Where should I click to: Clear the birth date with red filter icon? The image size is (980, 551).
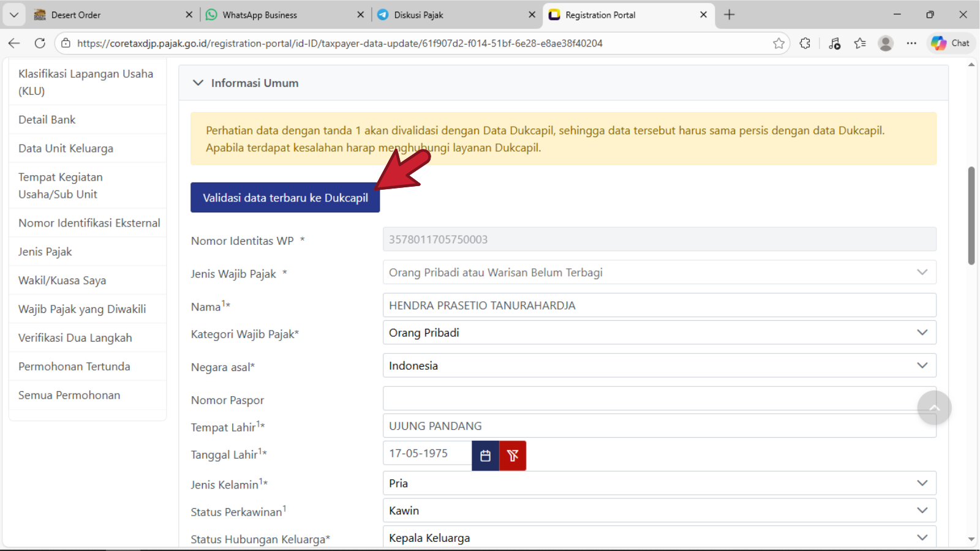coord(513,455)
